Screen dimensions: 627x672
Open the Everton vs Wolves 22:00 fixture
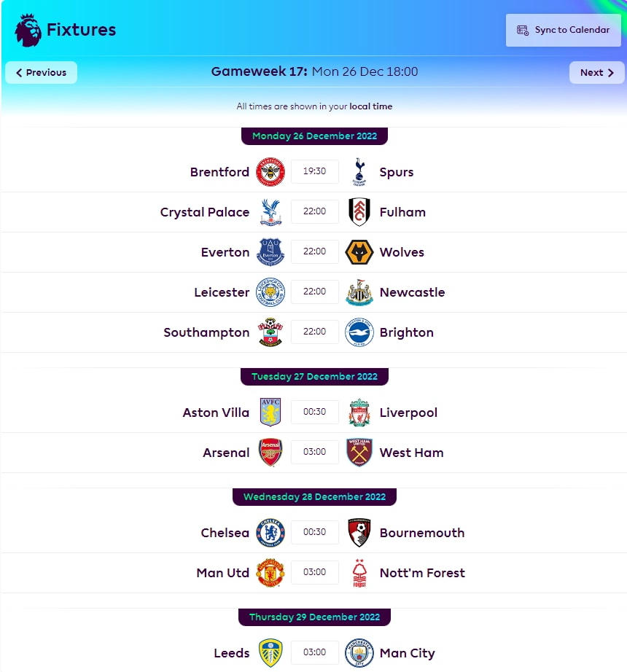tap(315, 252)
